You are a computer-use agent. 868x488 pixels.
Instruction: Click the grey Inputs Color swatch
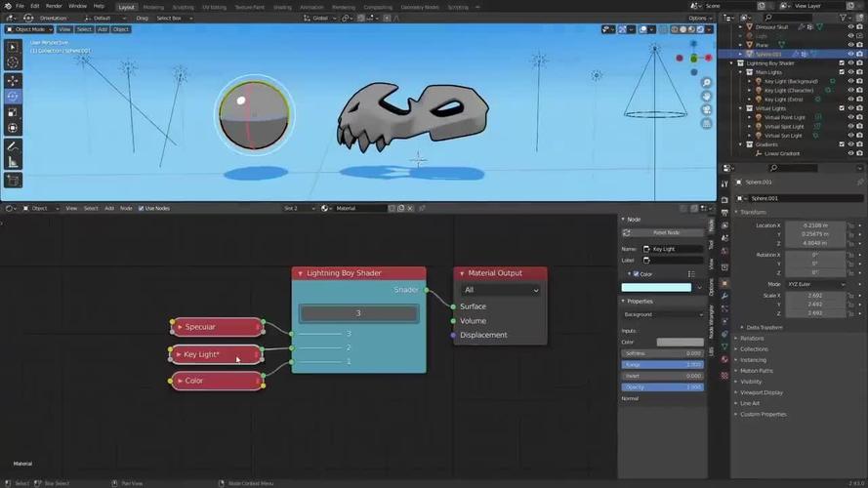pos(680,343)
